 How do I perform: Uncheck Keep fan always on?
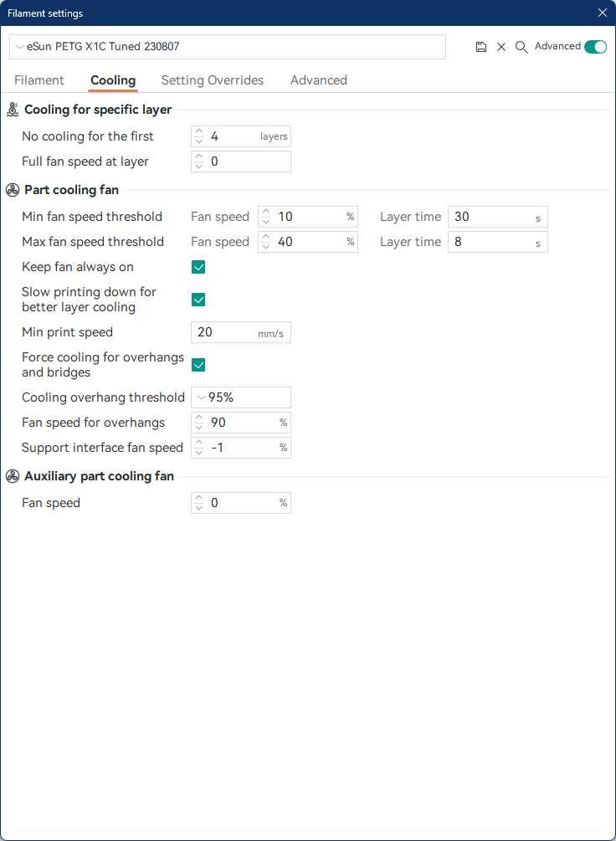198,267
